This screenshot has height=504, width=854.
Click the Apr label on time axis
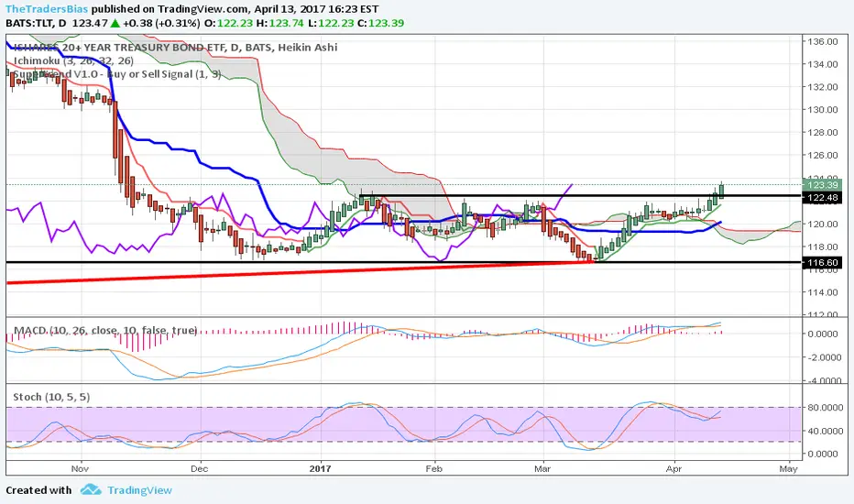(673, 468)
